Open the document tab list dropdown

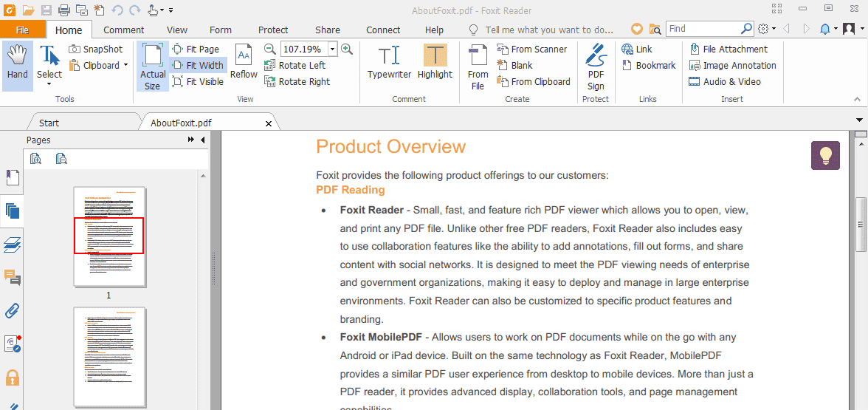coord(860,120)
